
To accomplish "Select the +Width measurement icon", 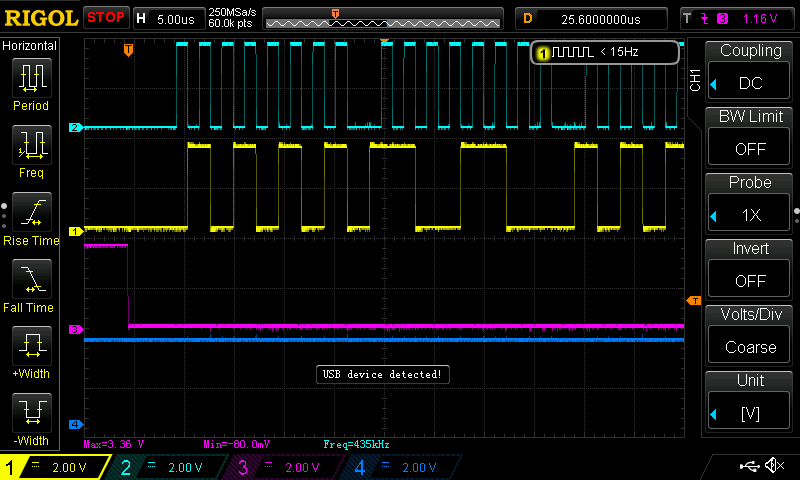I will [32, 346].
